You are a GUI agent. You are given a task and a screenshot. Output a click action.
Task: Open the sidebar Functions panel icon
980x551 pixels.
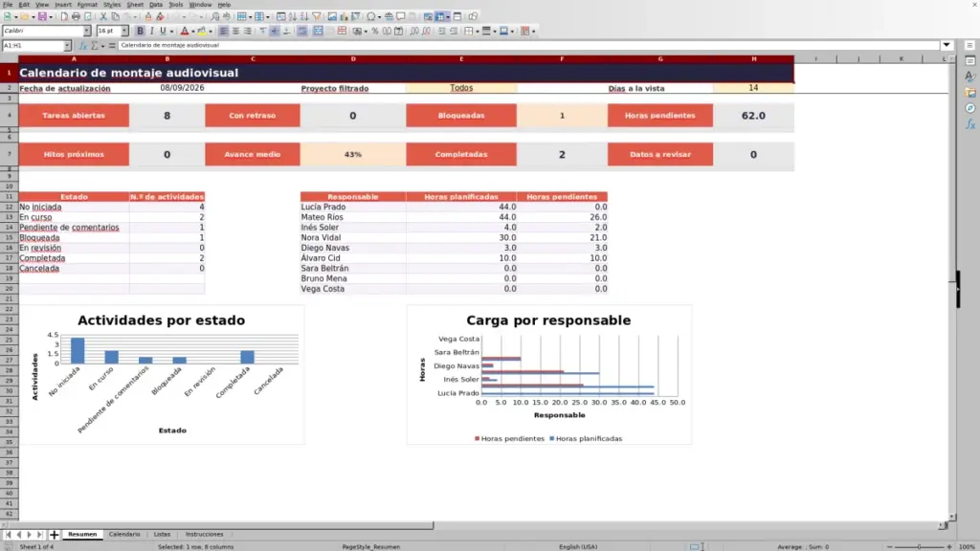(x=970, y=124)
